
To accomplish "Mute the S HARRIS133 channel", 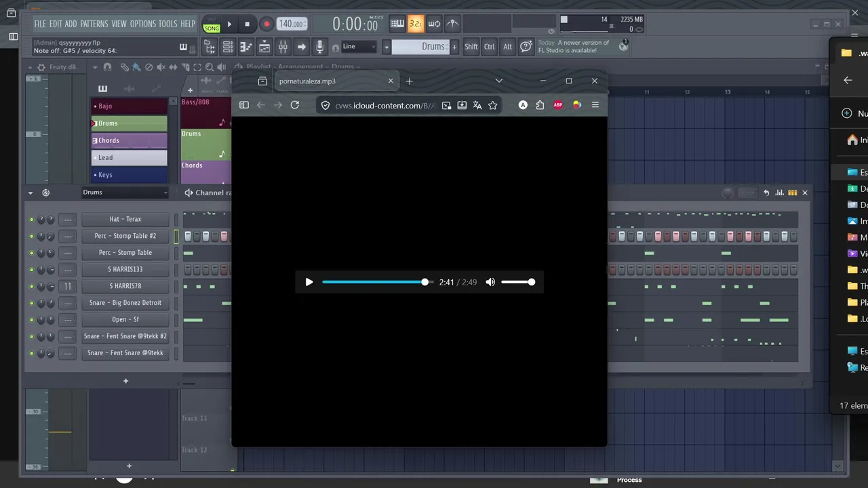I will (x=31, y=270).
